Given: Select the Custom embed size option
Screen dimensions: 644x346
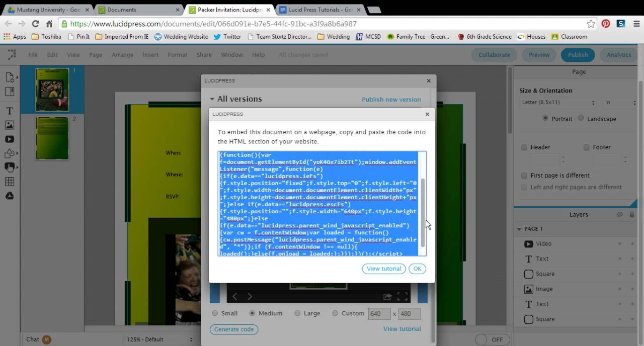Looking at the screenshot, I should coord(335,313).
